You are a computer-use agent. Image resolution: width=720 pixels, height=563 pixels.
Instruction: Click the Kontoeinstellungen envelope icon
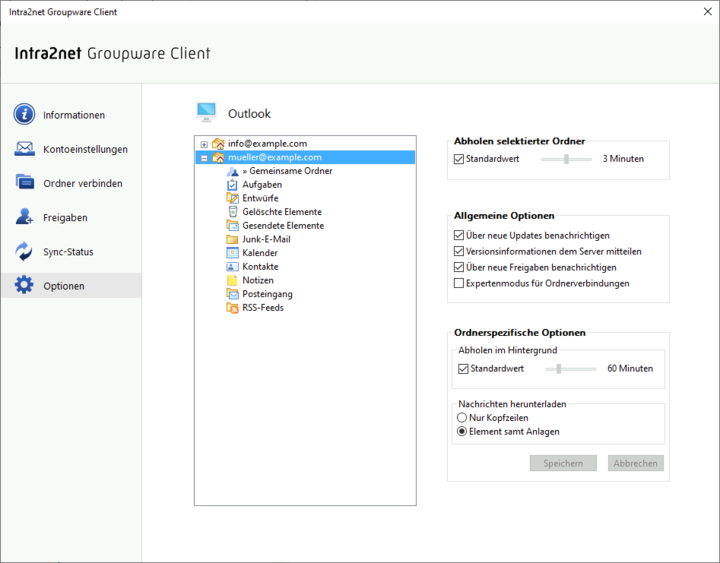(x=24, y=149)
